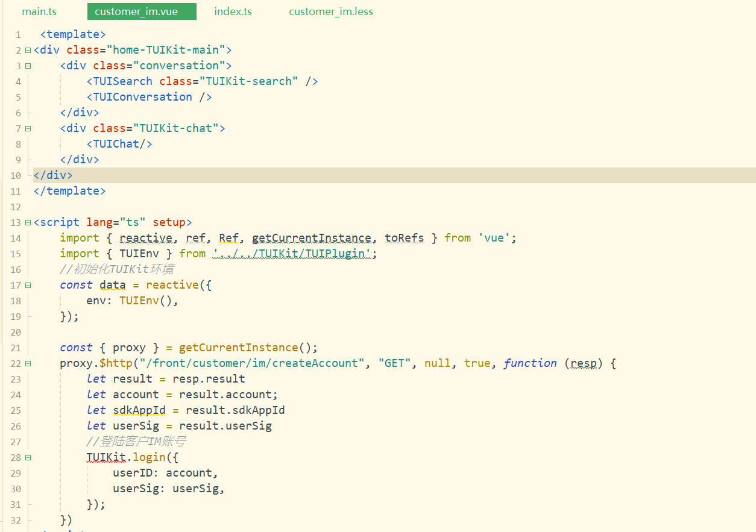Click the 'vue' module string
This screenshot has height=532, width=756.
(x=494, y=238)
